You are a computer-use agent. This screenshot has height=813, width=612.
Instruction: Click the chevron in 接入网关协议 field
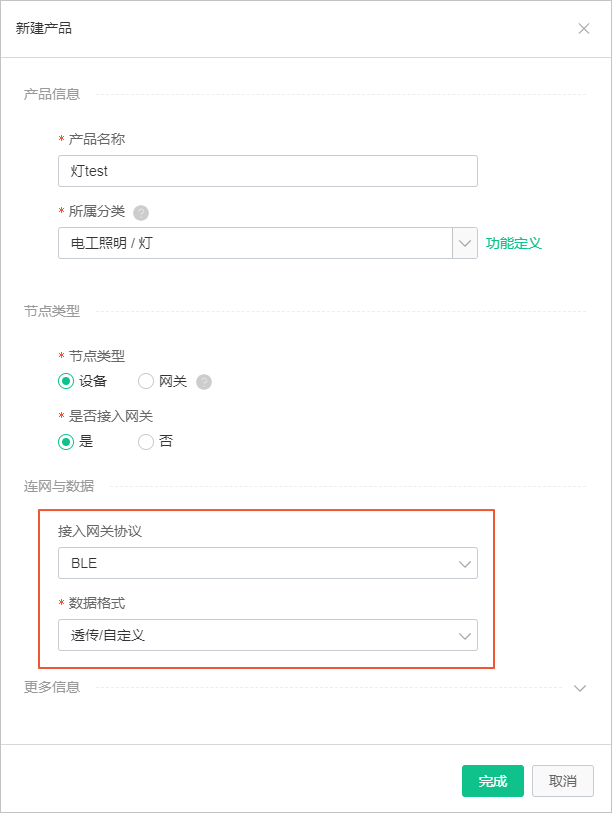(x=465, y=564)
